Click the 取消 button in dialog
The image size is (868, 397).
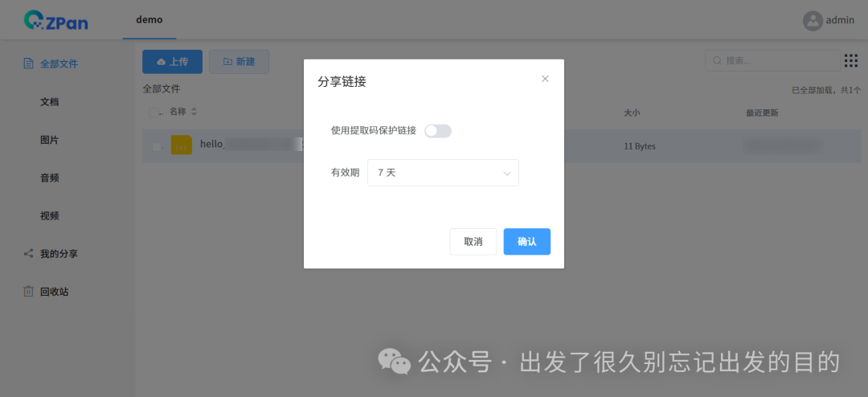473,241
